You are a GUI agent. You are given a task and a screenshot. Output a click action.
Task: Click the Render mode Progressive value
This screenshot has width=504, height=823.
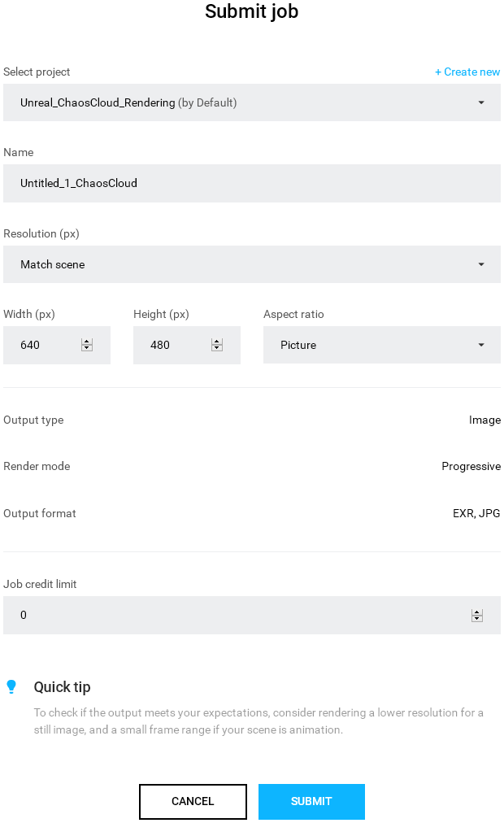click(471, 466)
